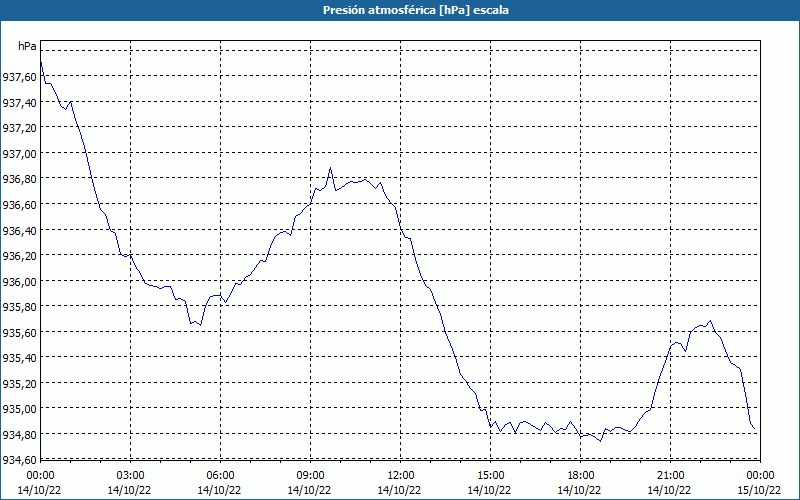The width and height of the screenshot is (800, 500).
Task: Click the pressure curve peak near 09:40
Action: tap(331, 168)
